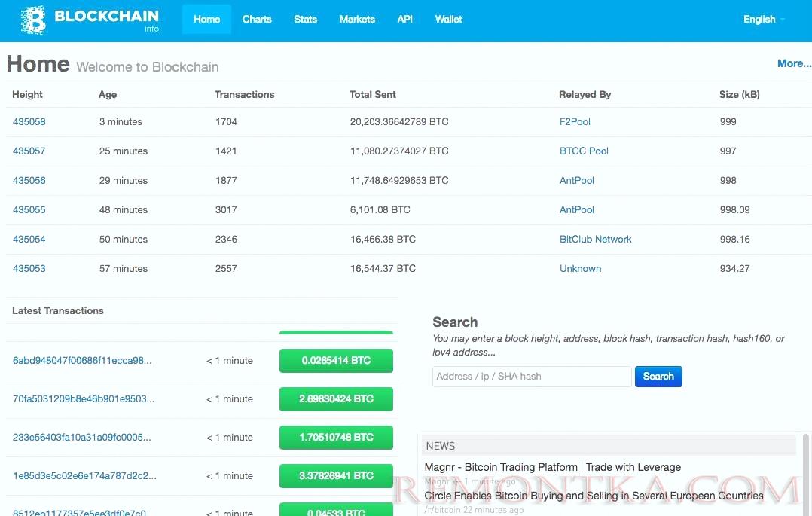Click the Age column header

point(108,95)
